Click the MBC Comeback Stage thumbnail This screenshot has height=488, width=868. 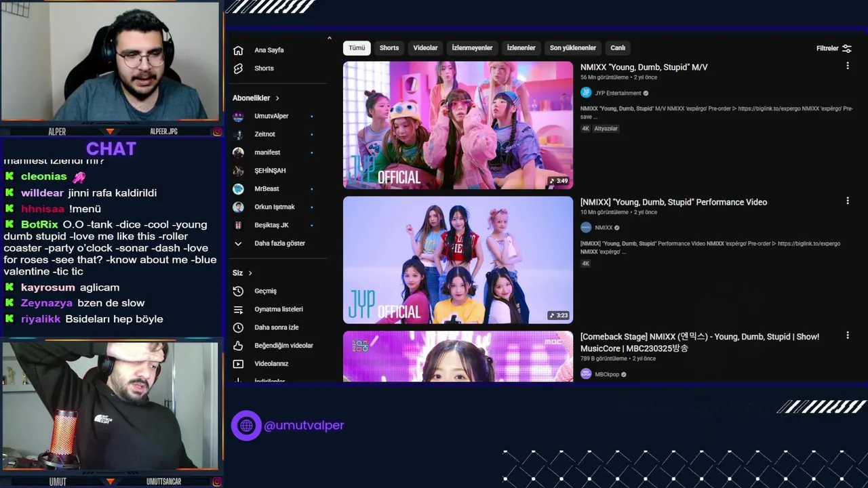[458, 357]
